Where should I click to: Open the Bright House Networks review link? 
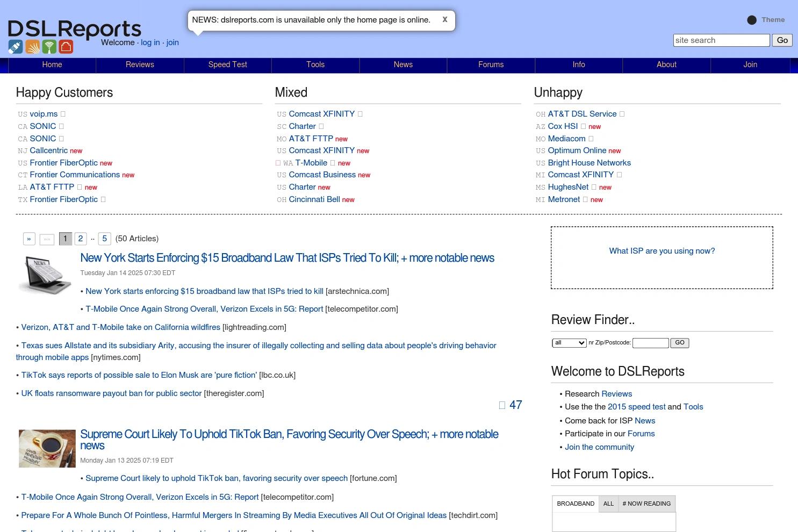pos(589,163)
